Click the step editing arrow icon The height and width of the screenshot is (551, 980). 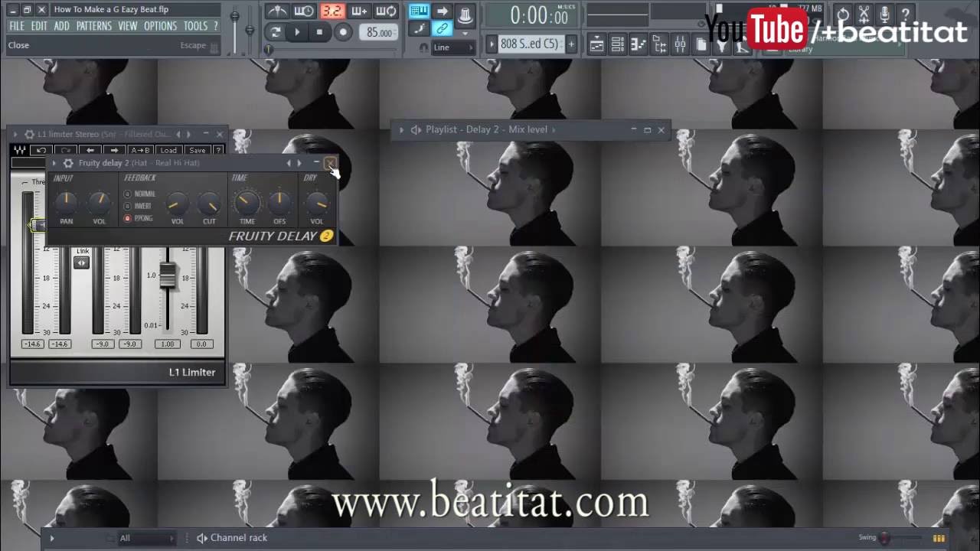click(x=443, y=11)
